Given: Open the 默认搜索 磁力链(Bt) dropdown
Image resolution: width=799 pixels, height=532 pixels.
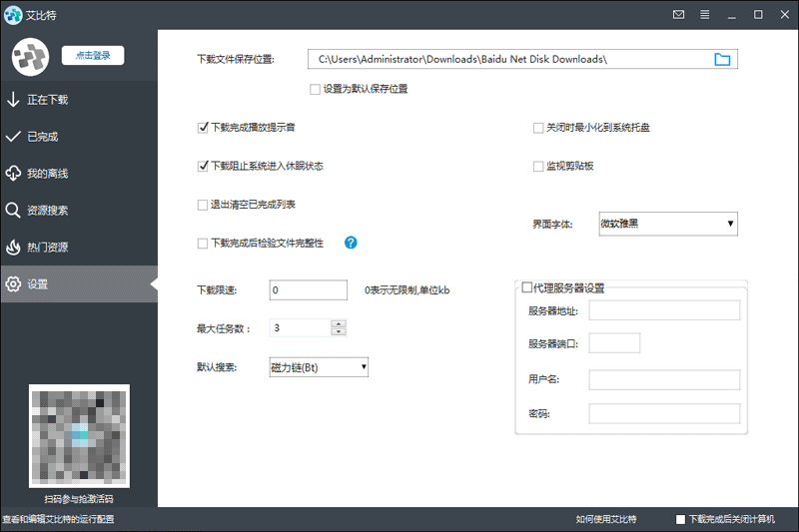Looking at the screenshot, I should point(319,367).
